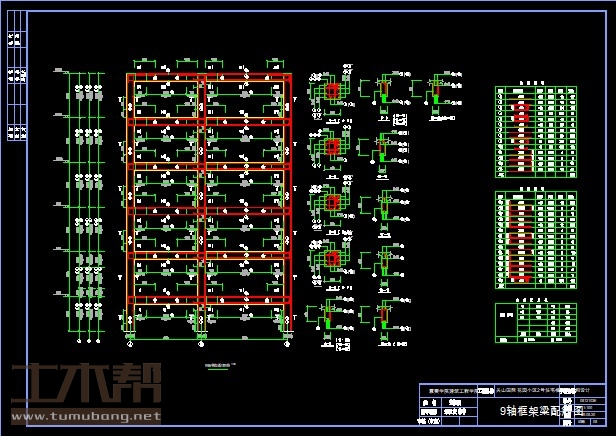Click the frame's center red column

(202, 200)
